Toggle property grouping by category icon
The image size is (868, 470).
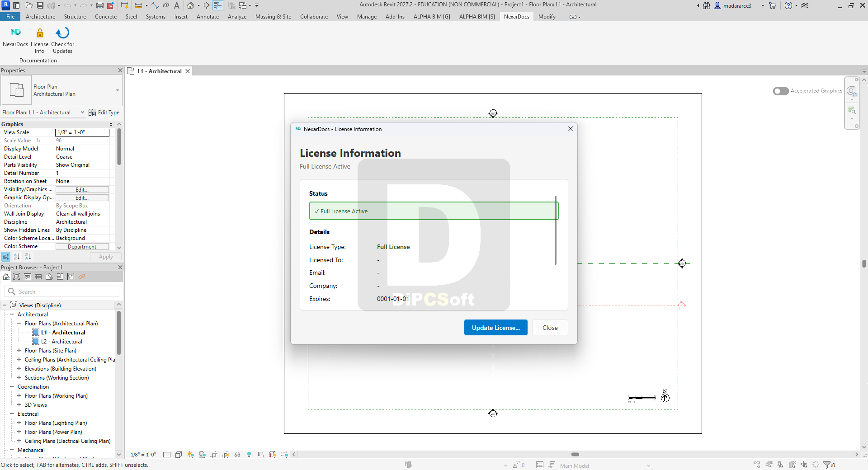coord(6,257)
